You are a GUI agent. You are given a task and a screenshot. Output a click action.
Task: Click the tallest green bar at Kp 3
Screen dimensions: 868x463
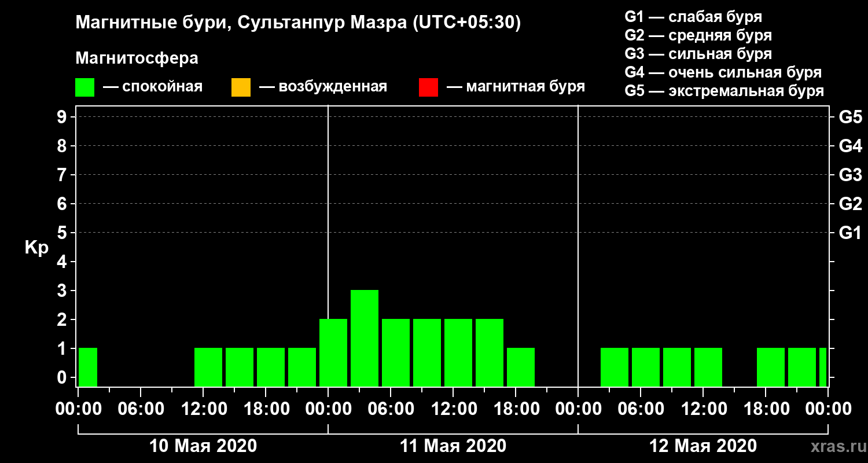(365, 338)
